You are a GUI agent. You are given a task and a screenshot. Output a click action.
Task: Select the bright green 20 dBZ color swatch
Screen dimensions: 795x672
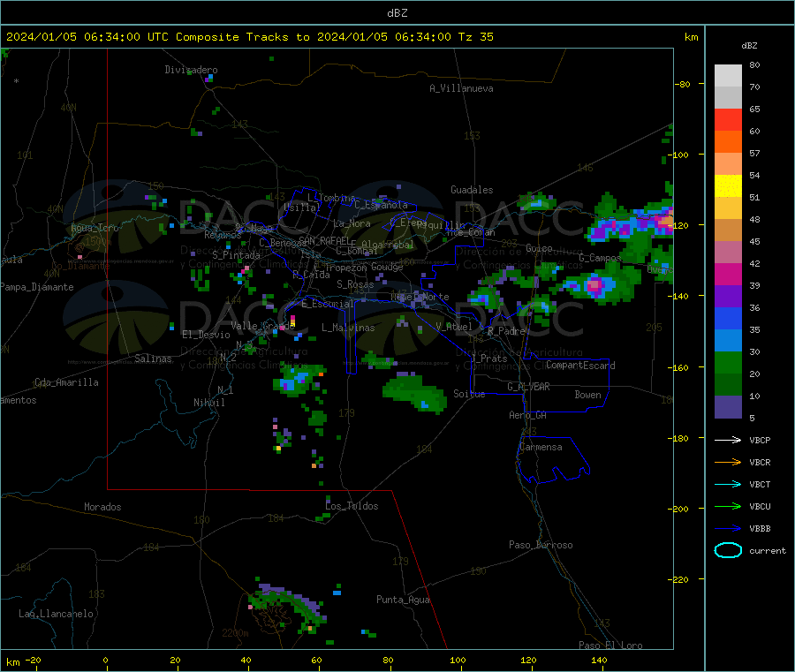click(x=728, y=362)
